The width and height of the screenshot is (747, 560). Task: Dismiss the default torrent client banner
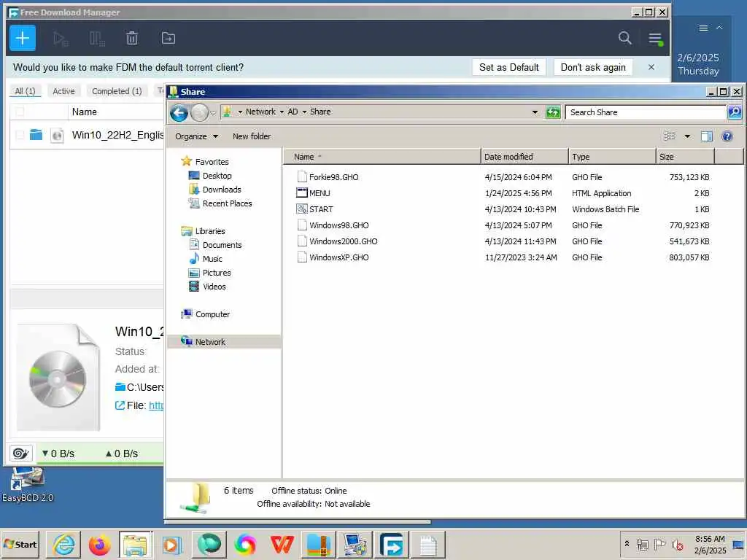pyautogui.click(x=651, y=67)
